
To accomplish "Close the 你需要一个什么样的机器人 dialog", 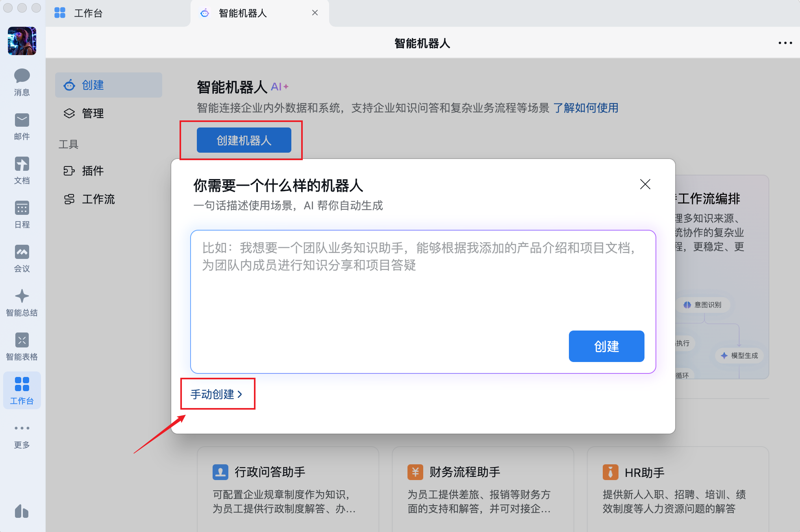I will click(x=645, y=184).
